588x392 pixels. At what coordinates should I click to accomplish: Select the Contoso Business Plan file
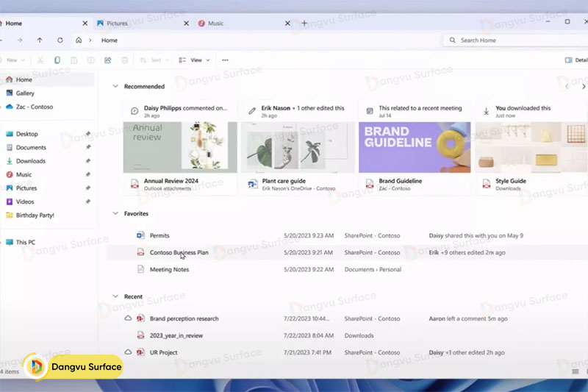347,252
